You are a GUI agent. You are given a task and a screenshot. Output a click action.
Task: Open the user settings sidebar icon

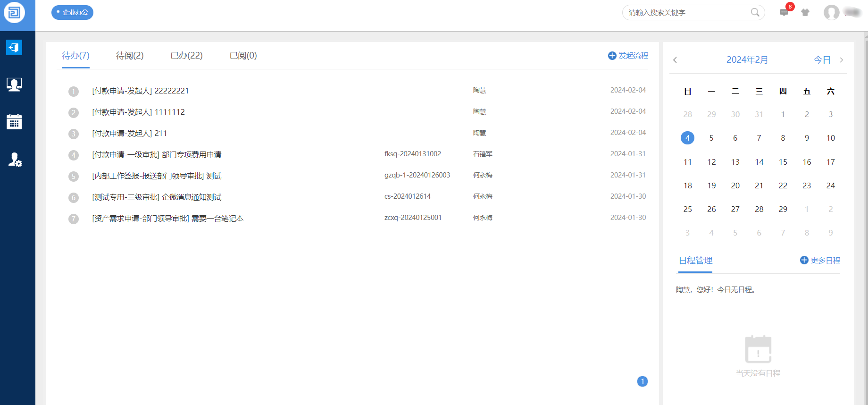(x=15, y=160)
